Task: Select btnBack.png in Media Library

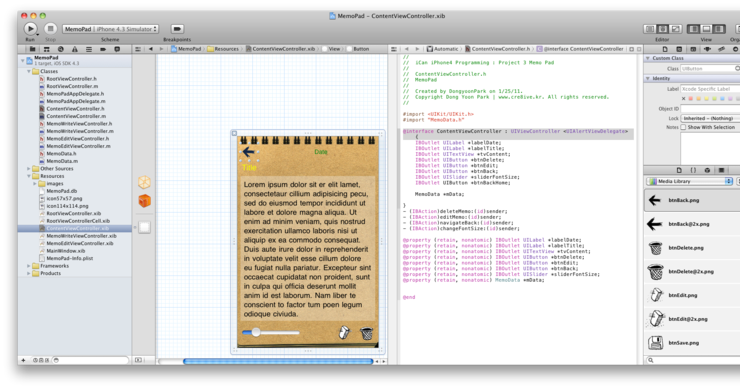Action: (x=692, y=200)
